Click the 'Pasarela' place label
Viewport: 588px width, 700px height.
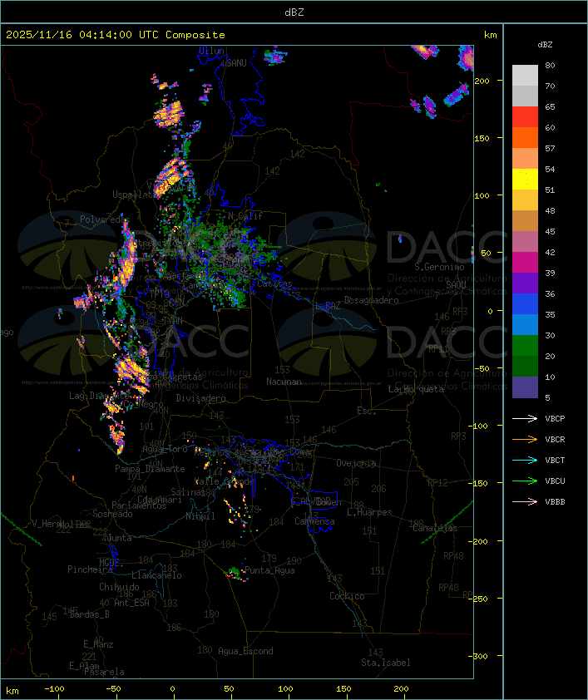tap(105, 672)
